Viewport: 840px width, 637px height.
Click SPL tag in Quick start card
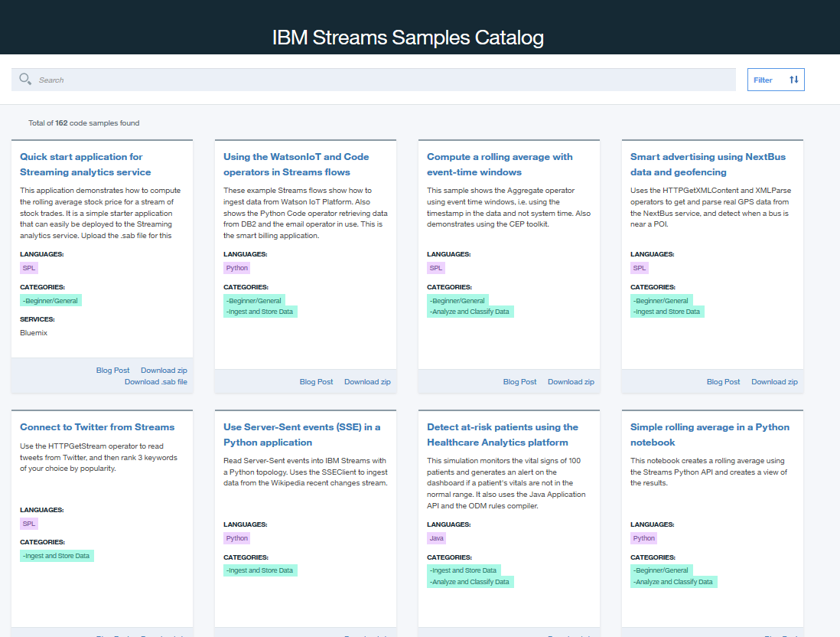(x=29, y=268)
